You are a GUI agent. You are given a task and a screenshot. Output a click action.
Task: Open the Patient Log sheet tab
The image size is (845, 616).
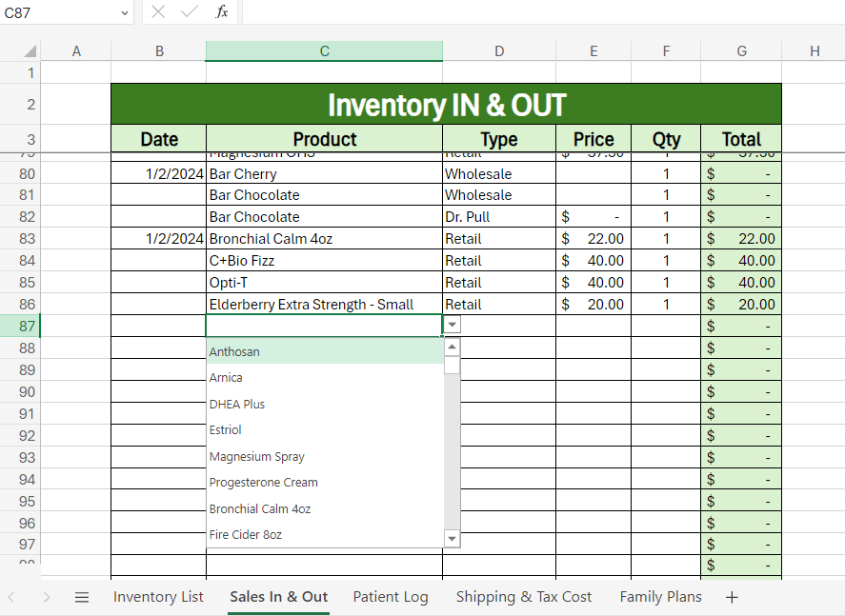click(x=391, y=597)
